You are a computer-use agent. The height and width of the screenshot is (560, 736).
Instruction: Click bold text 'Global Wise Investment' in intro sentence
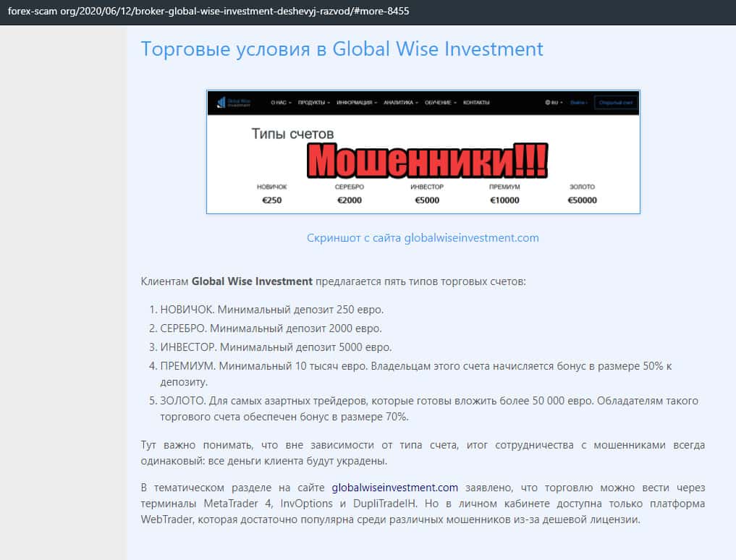click(x=252, y=281)
